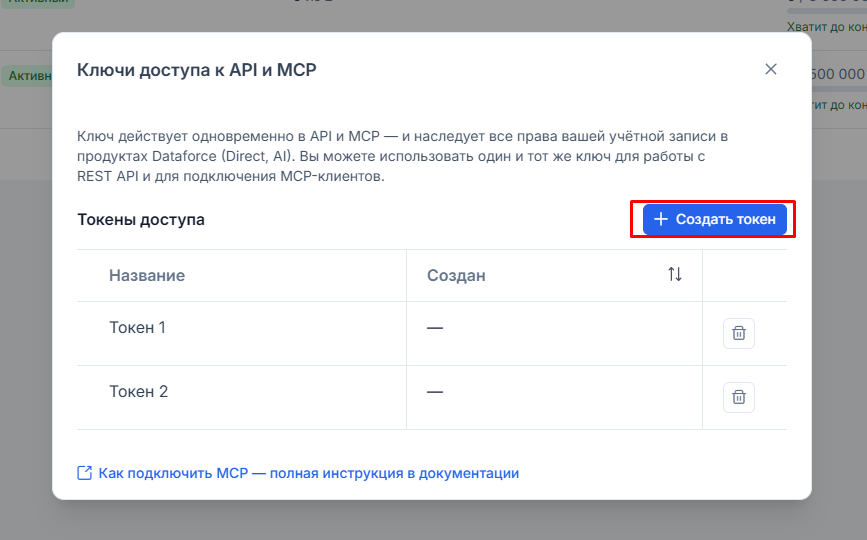867x540 pixels.
Task: Delete Токен 2 with trash icon
Action: [x=739, y=397]
